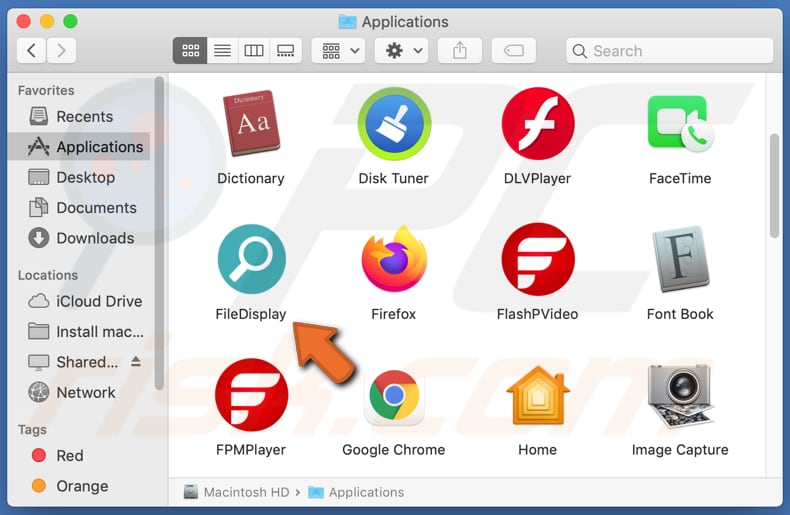Screen dimensions: 790x515
Task: Select the Red tag
Action: coord(69,455)
